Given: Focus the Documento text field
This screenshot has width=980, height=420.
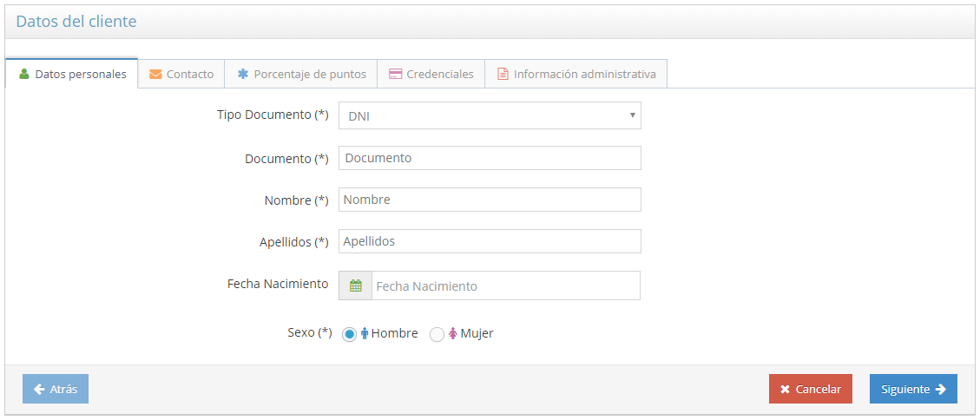Looking at the screenshot, I should 489,158.
